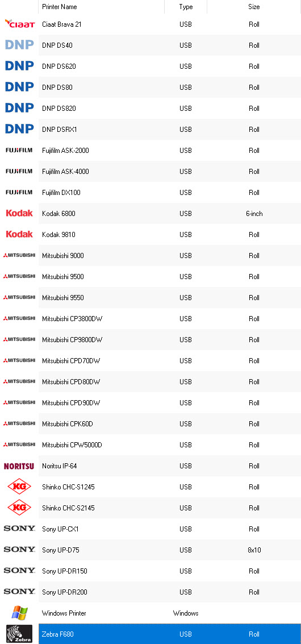Viewport: 301px width, 644px height.
Task: Click the Fujifilm logo beside Fujifilm DX100
Action: [x=19, y=192]
